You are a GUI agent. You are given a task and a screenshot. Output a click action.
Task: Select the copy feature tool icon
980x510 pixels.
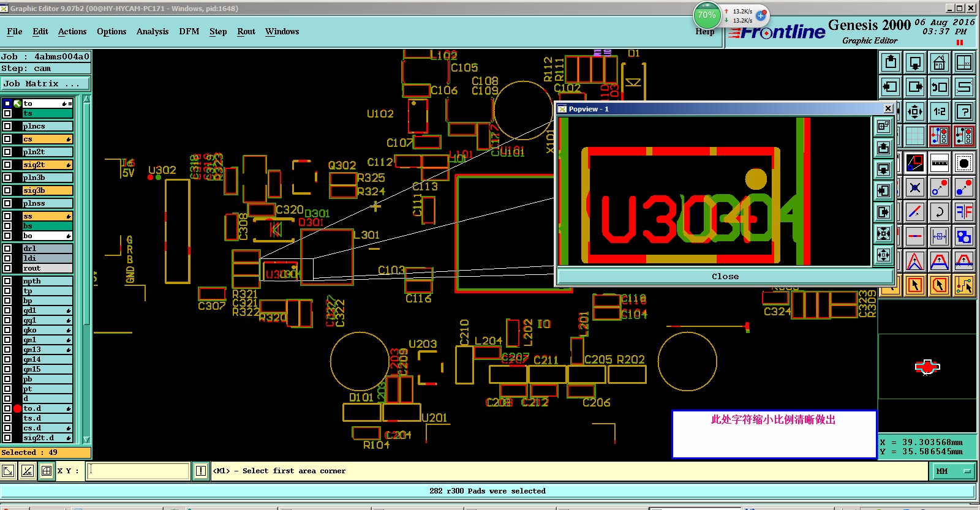(x=964, y=187)
